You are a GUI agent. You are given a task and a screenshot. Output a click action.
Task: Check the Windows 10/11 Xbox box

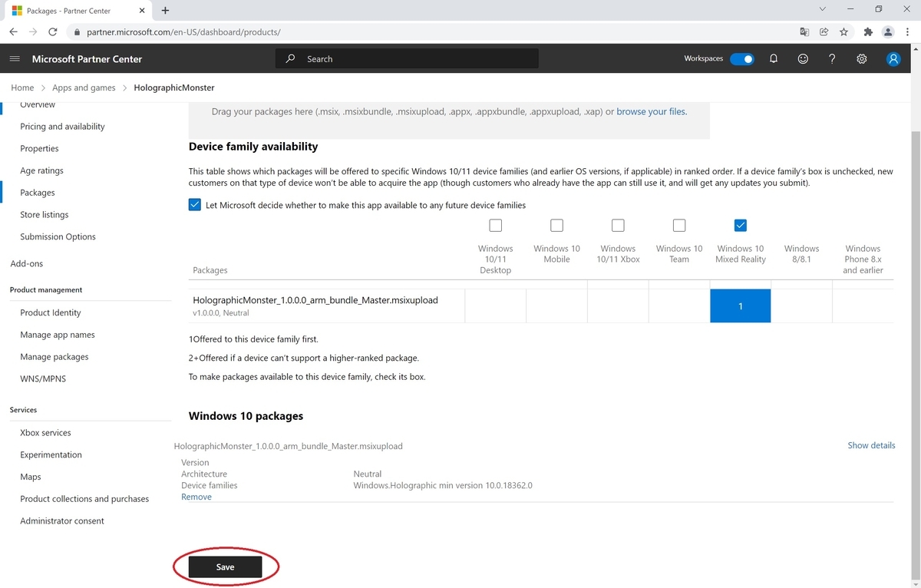618,225
